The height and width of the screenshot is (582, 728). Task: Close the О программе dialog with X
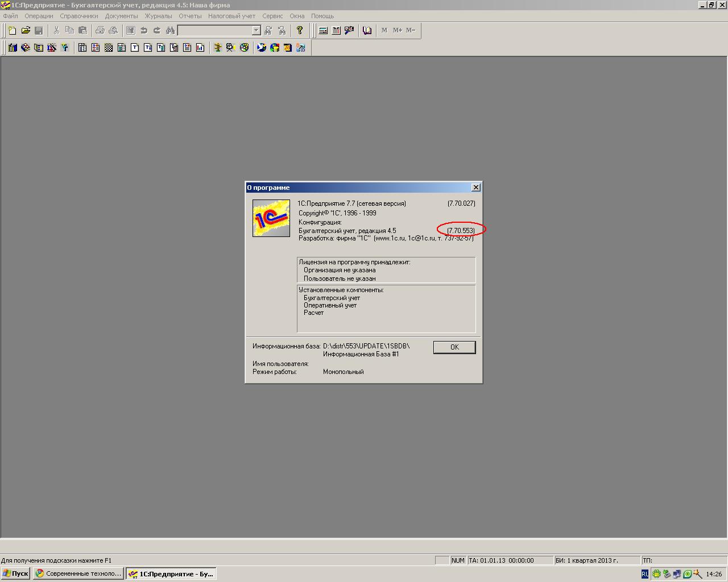pos(476,187)
